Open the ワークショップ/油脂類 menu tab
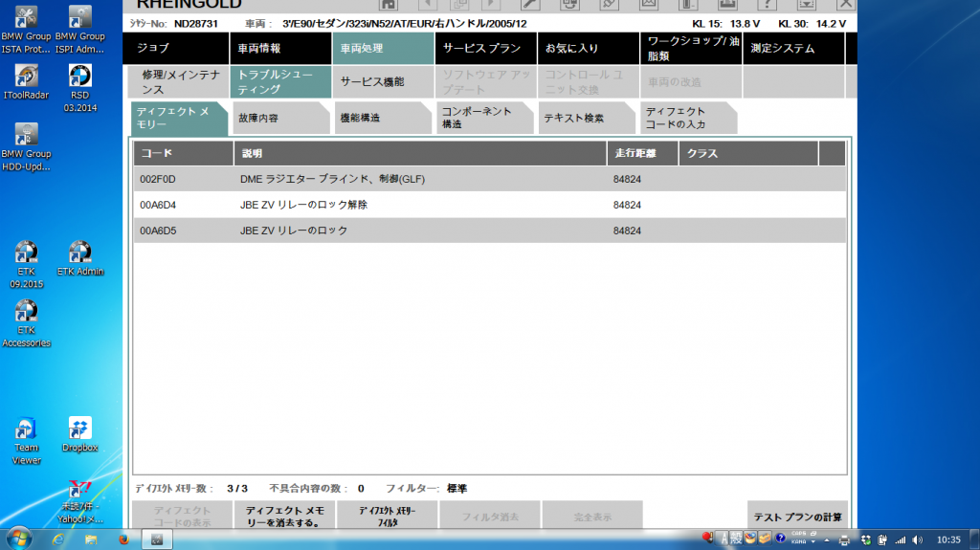The width and height of the screenshot is (980, 550). 691,48
